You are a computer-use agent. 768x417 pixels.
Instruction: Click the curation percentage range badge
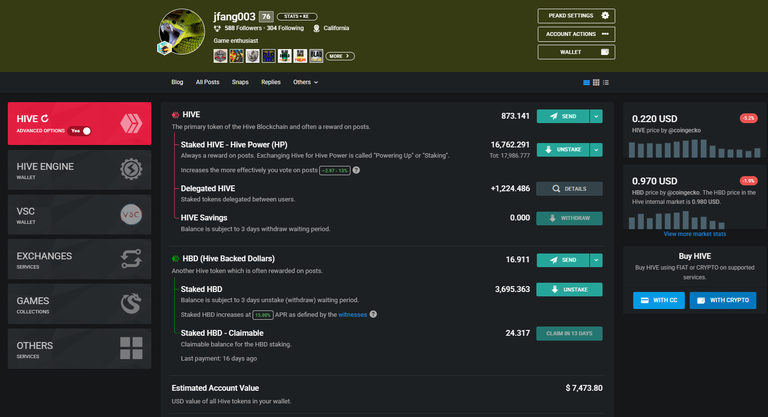pos(335,171)
